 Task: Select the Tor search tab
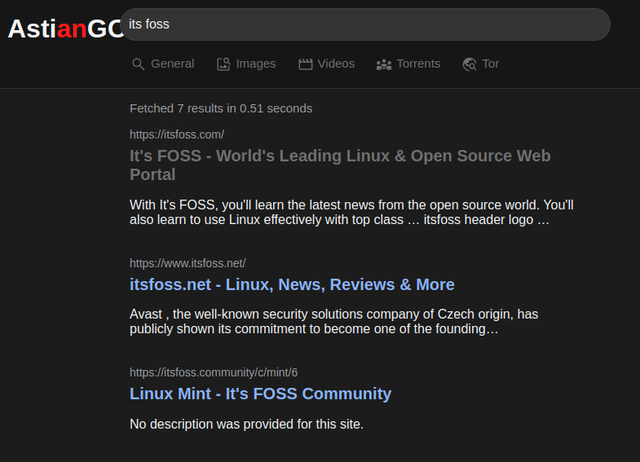(490, 64)
